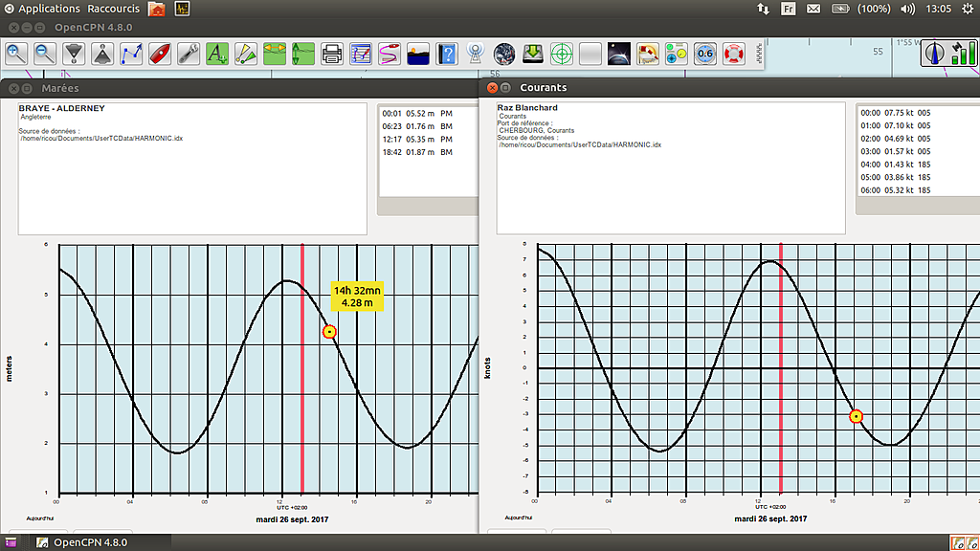This screenshot has height=551, width=980.
Task: Select the Create Route tool
Action: click(x=131, y=54)
